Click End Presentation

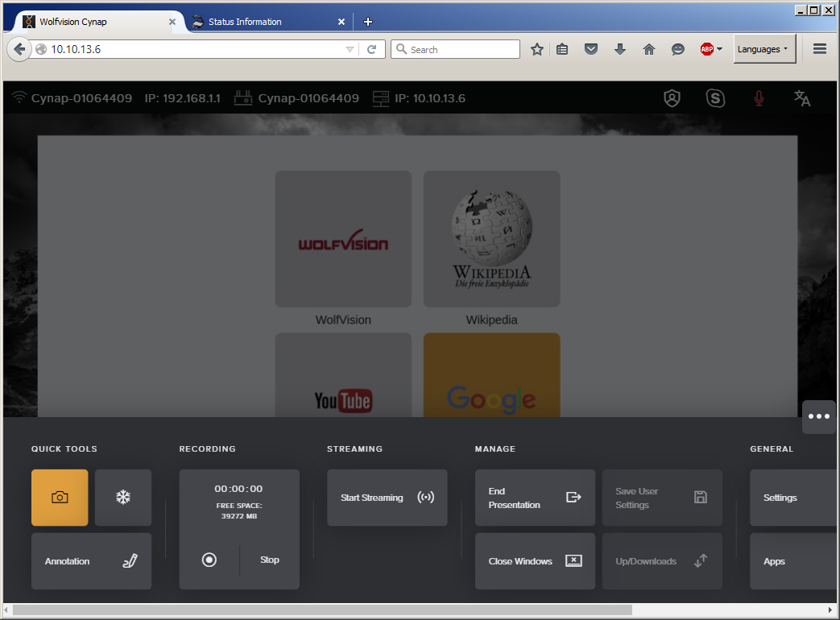[x=535, y=498]
